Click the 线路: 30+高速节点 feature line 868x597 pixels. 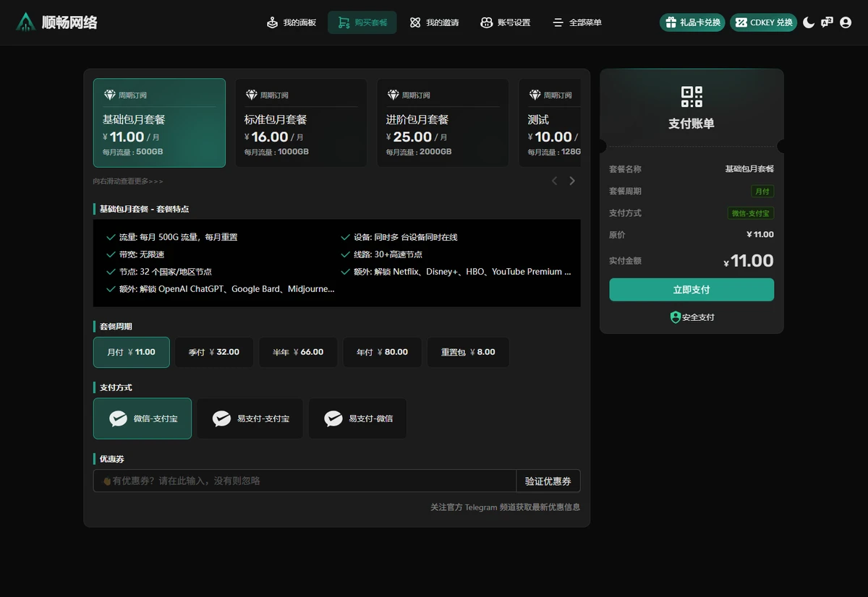[381, 254]
